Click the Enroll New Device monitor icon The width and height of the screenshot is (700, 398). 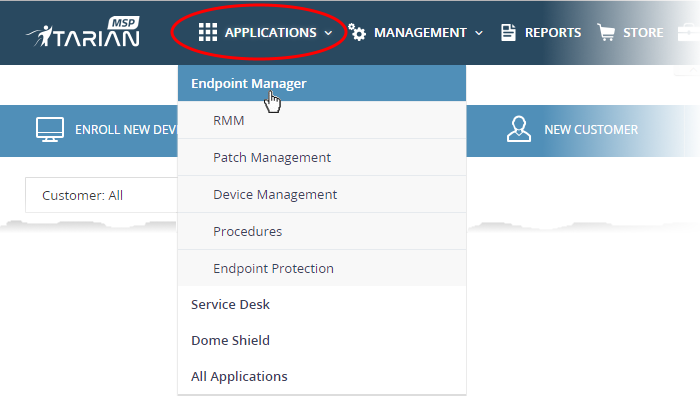pos(50,130)
